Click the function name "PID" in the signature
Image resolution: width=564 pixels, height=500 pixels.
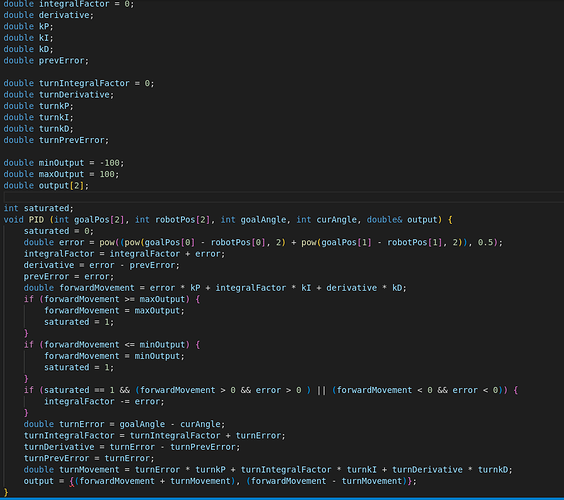(x=36, y=220)
